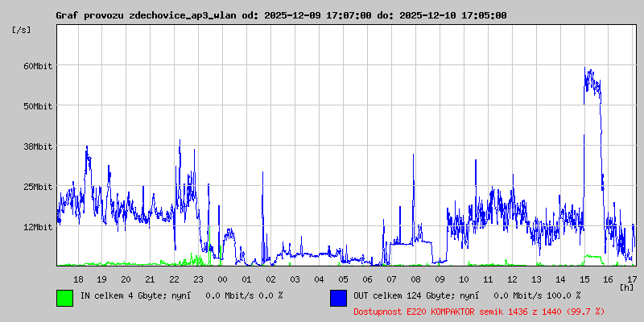Click the blue traffic peak near 60Mbit

pyautogui.click(x=592, y=80)
